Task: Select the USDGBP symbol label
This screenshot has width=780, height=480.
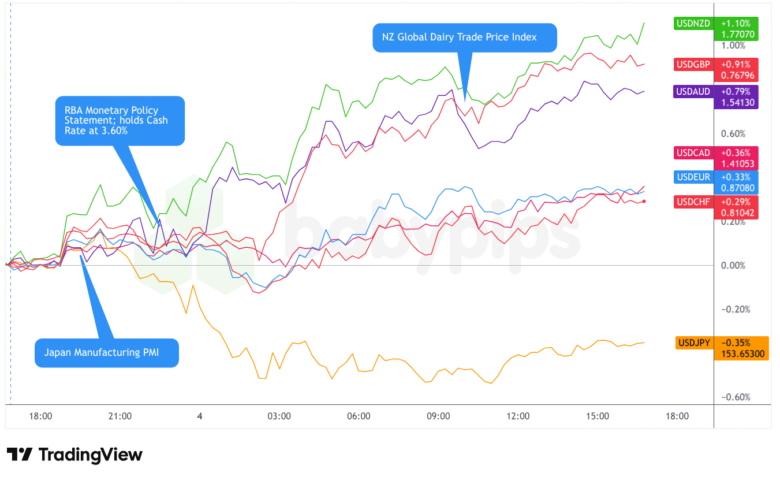Action: coord(692,65)
